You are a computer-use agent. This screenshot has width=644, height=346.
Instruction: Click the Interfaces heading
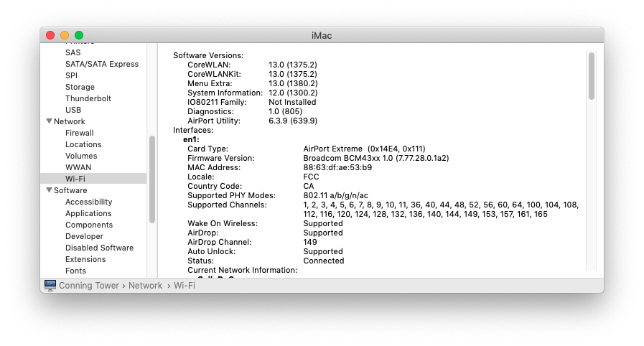(193, 130)
